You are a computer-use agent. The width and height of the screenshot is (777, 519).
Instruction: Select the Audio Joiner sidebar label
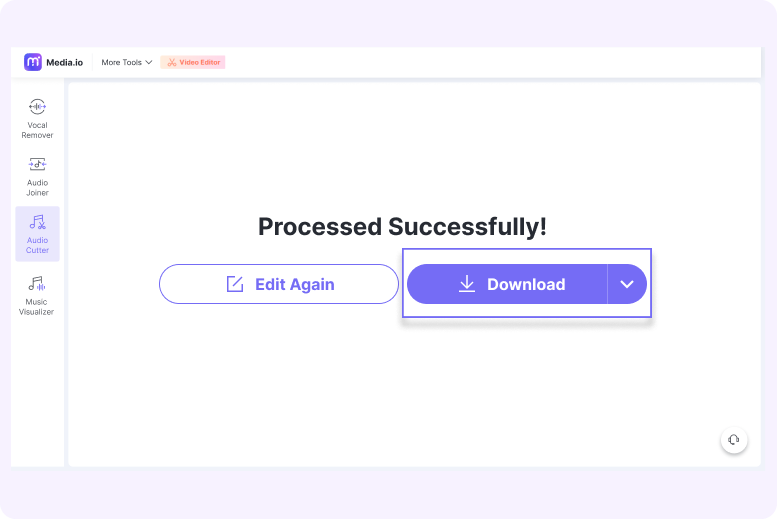37,187
